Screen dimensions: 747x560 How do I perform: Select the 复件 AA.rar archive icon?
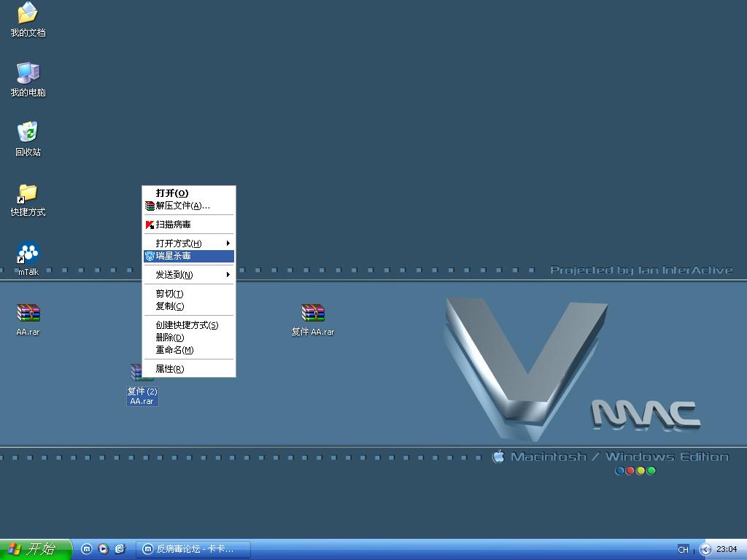coord(312,319)
